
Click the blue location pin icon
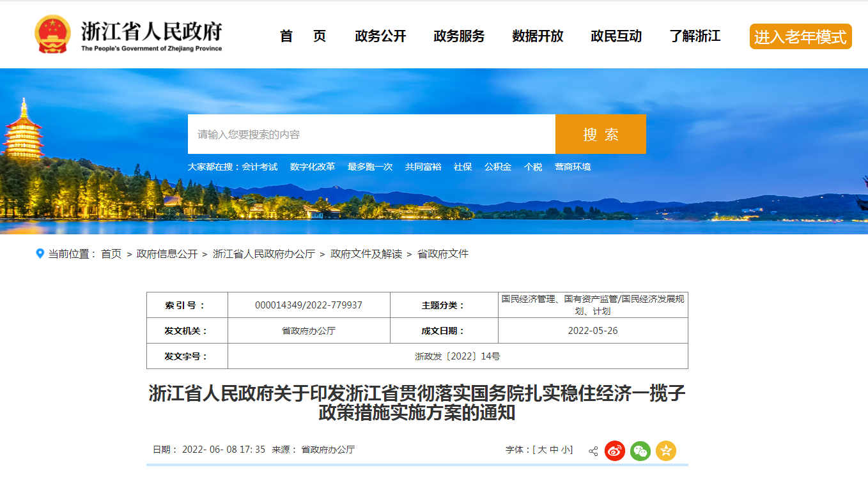click(40, 254)
